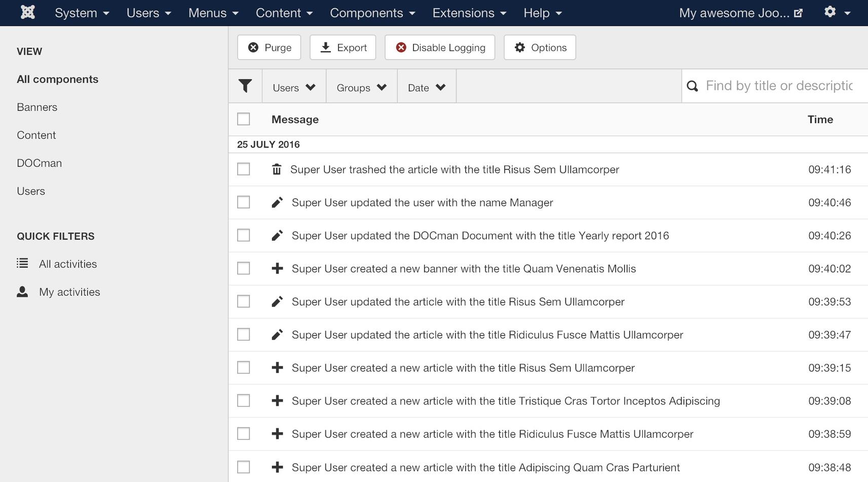Viewport: 868px width, 482px height.
Task: Click plus icon on created Ridiculus Fusce row
Action: coord(277,434)
